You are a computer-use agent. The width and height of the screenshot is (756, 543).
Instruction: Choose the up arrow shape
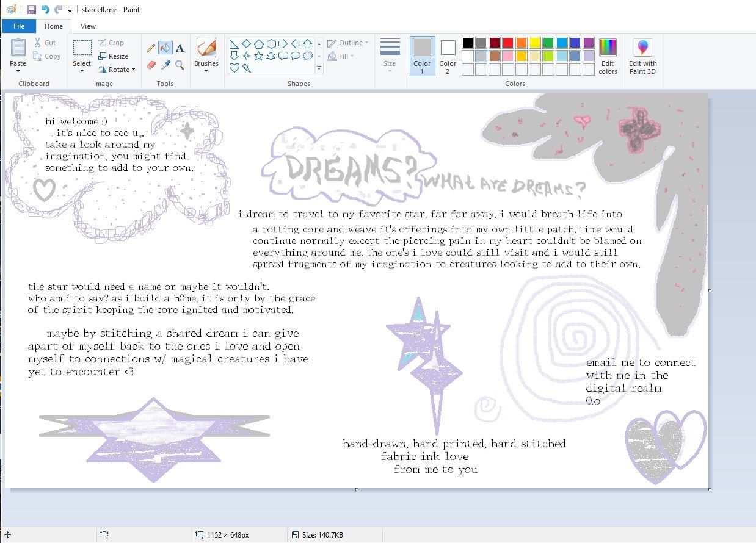pyautogui.click(x=307, y=44)
